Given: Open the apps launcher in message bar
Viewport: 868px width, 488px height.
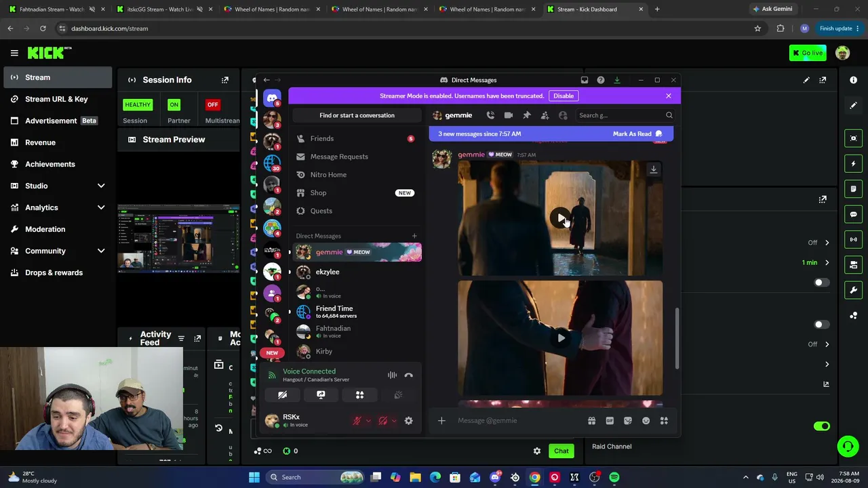Looking at the screenshot, I should tap(664, 421).
